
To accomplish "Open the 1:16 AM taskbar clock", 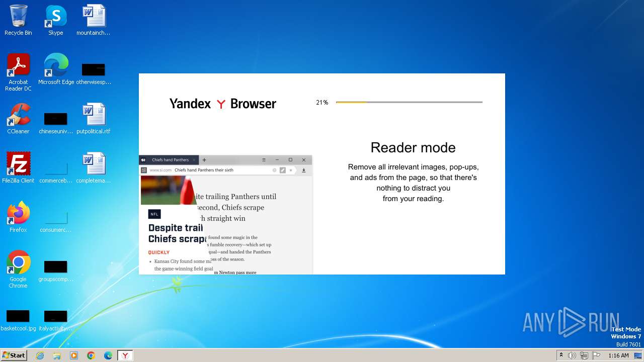I will pos(618,355).
